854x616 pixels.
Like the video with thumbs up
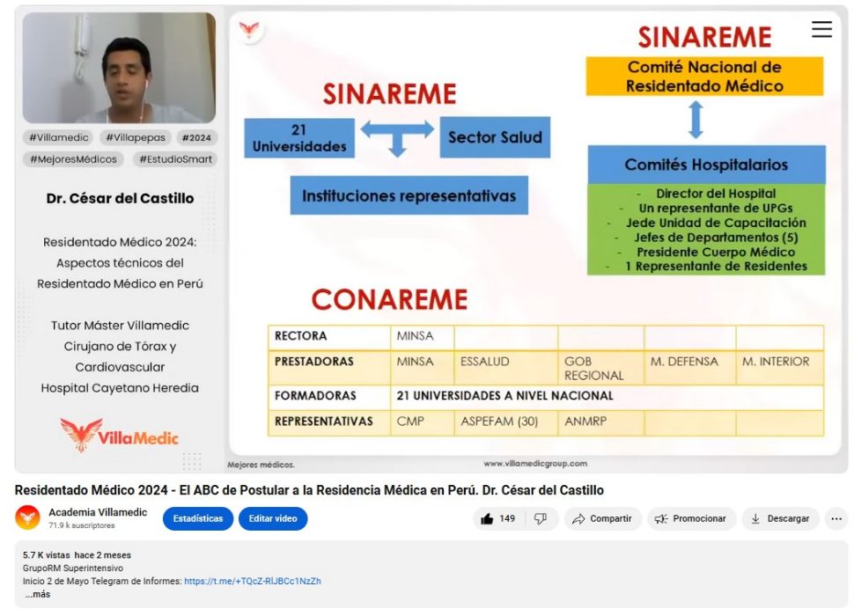click(499, 518)
